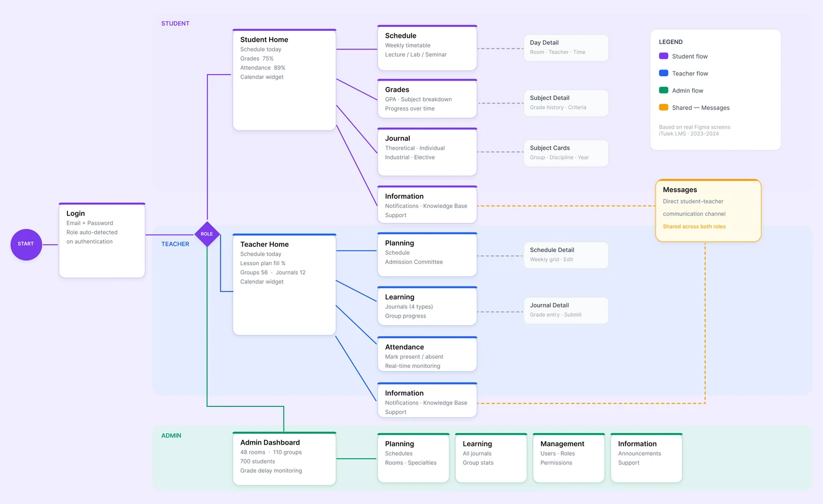The image size is (823, 504).
Task: Select the Login card
Action: pyautogui.click(x=102, y=240)
